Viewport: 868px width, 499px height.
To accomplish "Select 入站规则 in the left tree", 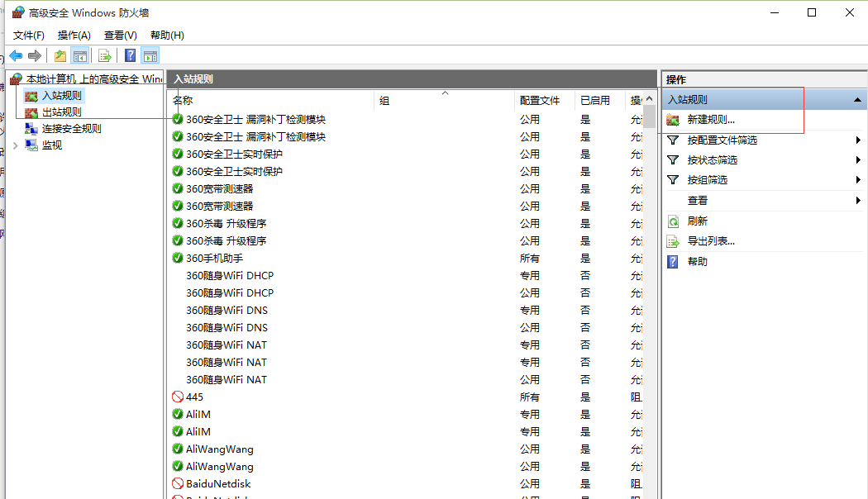I will (62, 96).
